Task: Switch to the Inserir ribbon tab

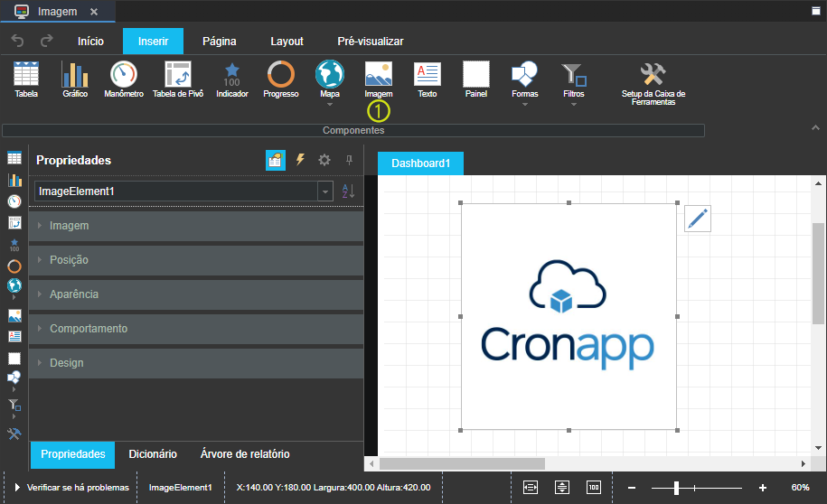Action: (153, 42)
